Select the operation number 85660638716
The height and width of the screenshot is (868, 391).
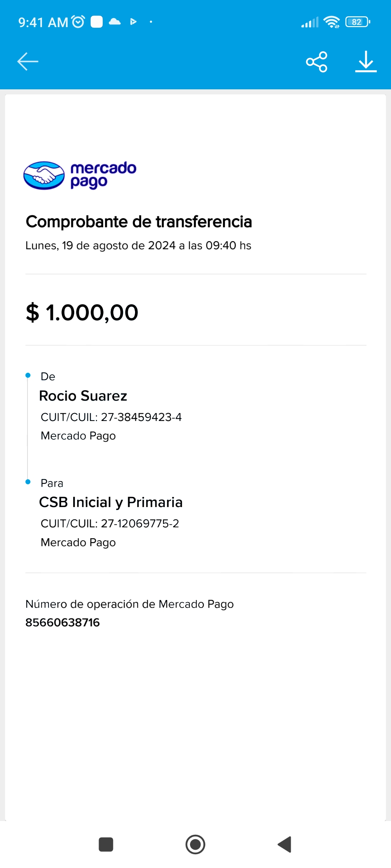[63, 622]
